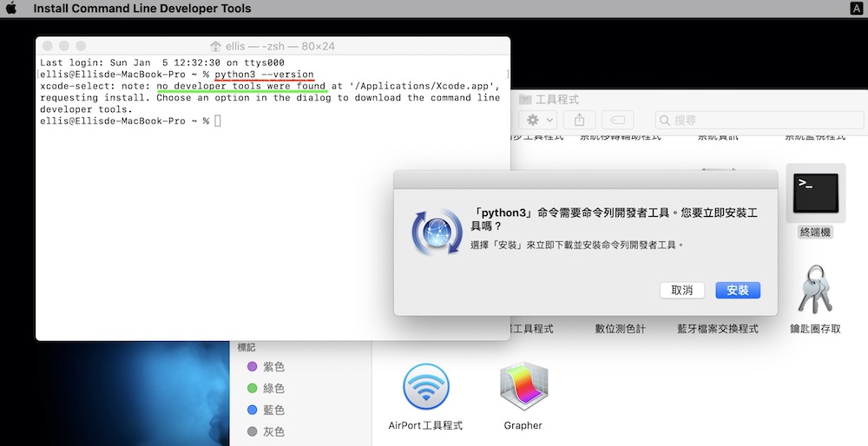Open the Finder gear action menu
This screenshot has height=446, width=868.
pyautogui.click(x=540, y=120)
